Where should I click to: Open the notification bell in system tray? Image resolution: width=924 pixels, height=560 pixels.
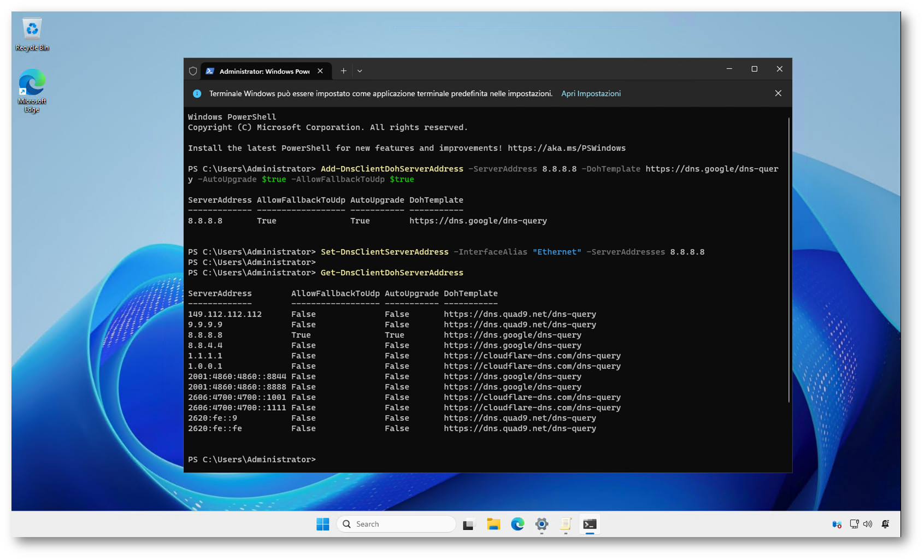885,524
